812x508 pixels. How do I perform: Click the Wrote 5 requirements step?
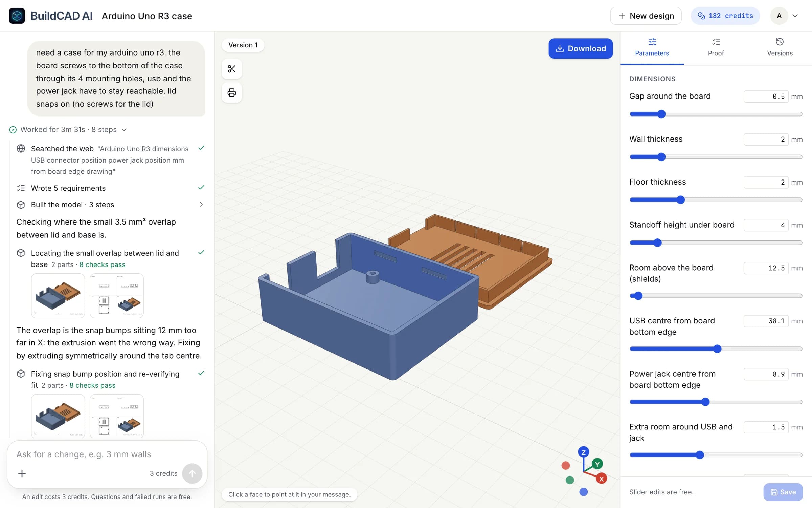[x=68, y=188]
